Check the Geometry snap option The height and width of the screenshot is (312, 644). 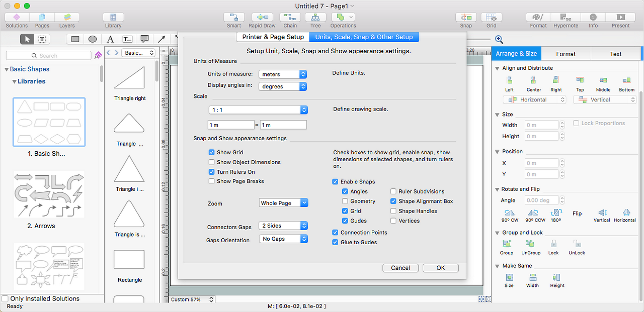click(x=345, y=201)
